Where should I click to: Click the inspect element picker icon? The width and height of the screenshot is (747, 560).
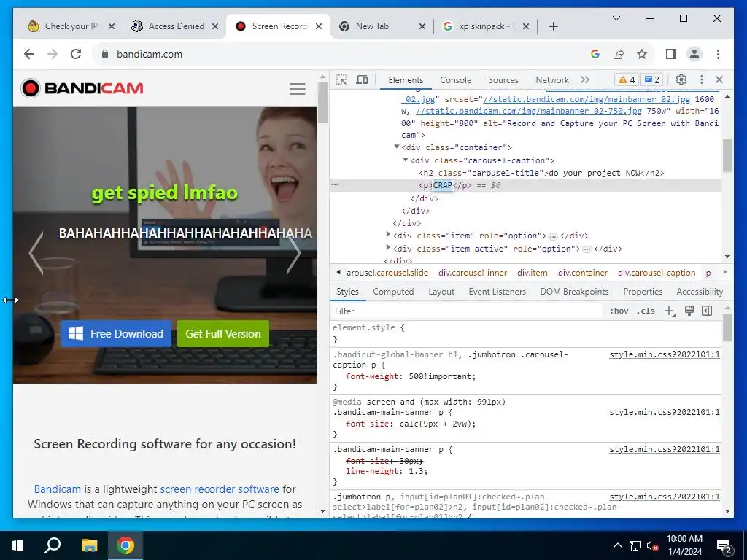tap(341, 79)
